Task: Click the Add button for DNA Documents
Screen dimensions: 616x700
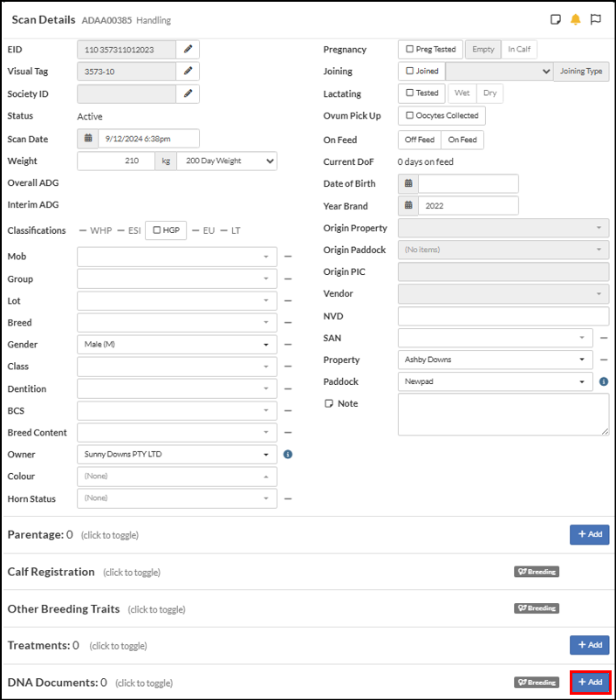Action: coord(590,682)
